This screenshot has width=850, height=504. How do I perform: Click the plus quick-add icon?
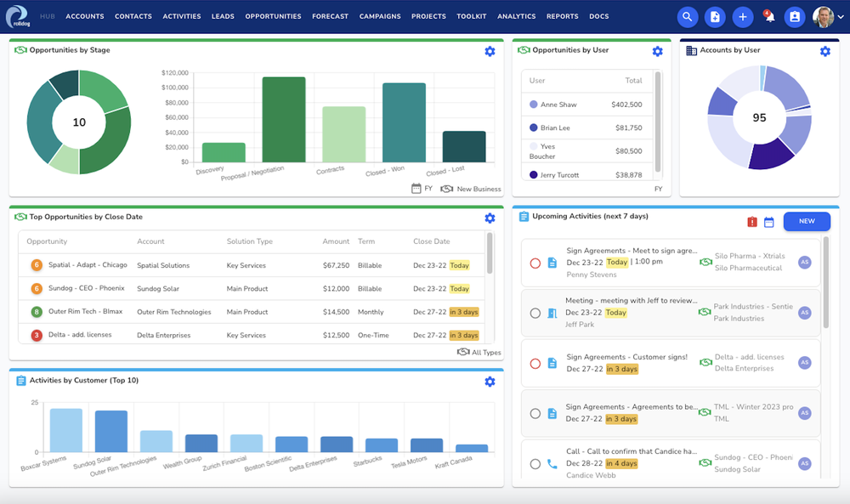(743, 17)
